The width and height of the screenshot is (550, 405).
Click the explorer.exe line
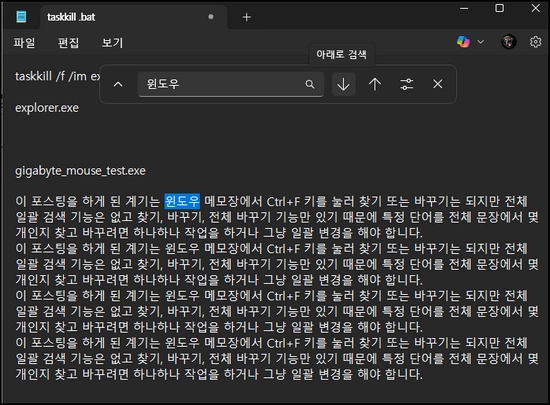(47, 108)
